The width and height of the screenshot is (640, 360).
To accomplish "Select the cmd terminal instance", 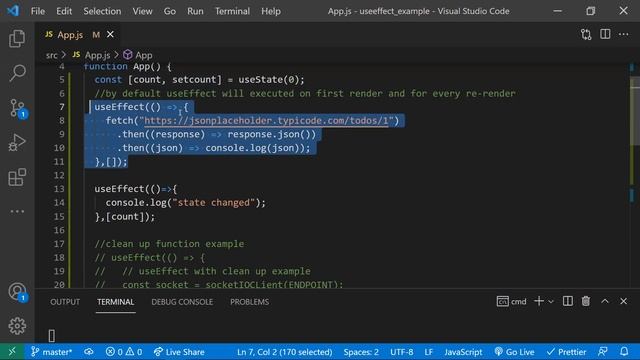I will (511, 301).
